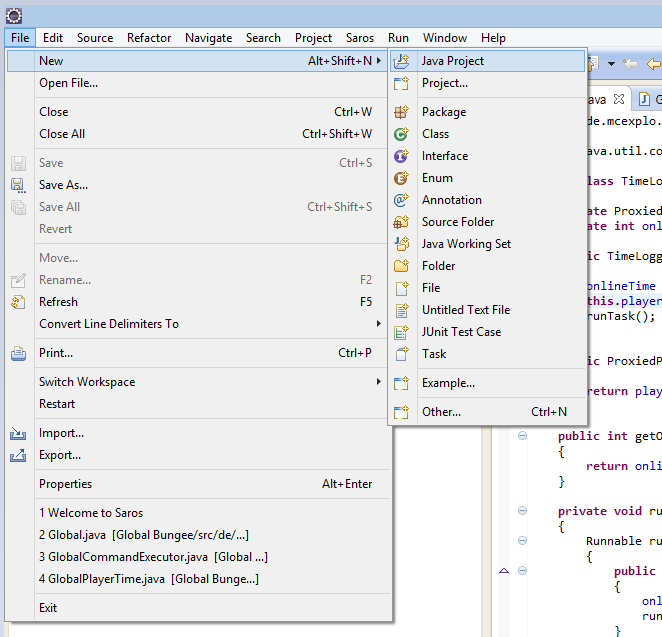Image resolution: width=662 pixels, height=637 pixels.
Task: Collapse the private void run method fold
Action: point(522,511)
